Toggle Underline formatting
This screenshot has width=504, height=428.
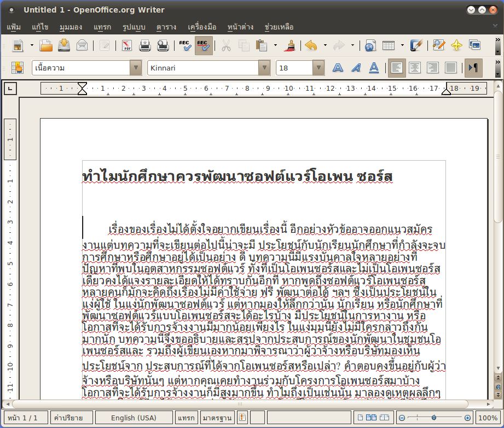click(374, 68)
